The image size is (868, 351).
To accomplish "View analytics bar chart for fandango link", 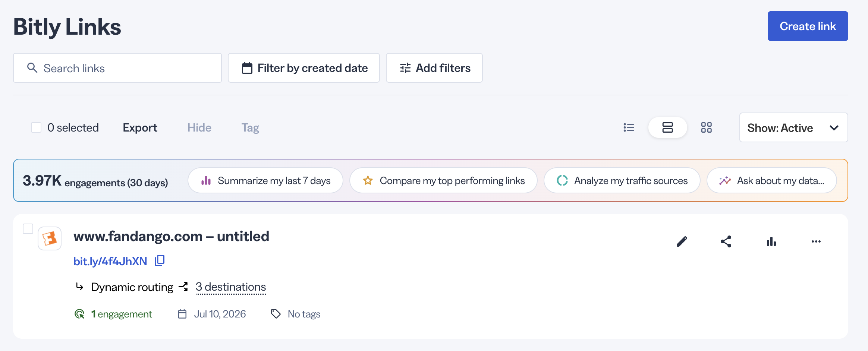I will tap(771, 241).
